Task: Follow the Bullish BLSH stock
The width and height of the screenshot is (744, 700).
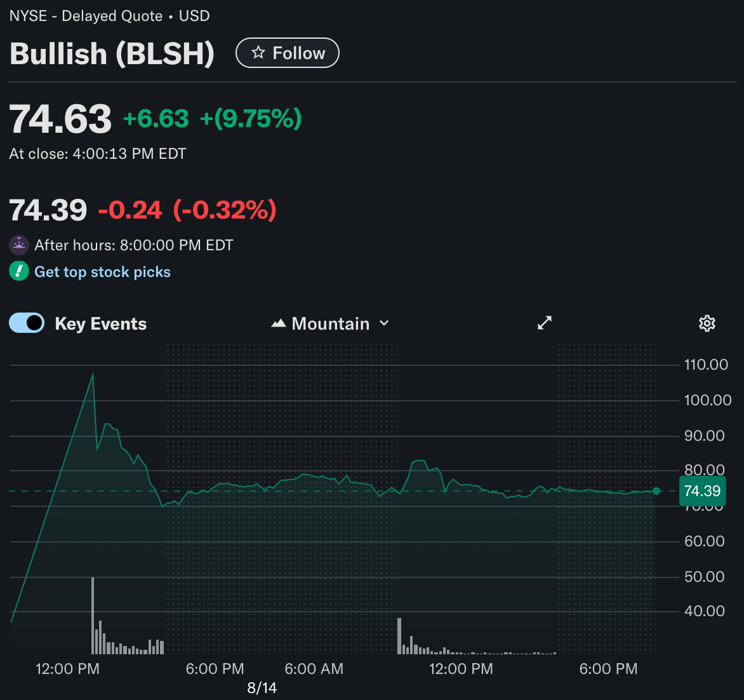Action: (288, 53)
